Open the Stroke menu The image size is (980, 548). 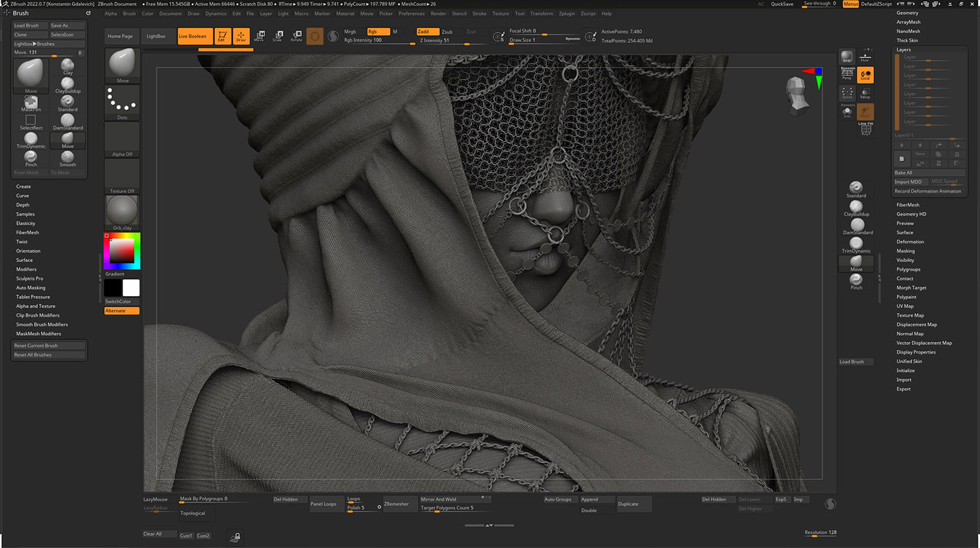point(479,13)
